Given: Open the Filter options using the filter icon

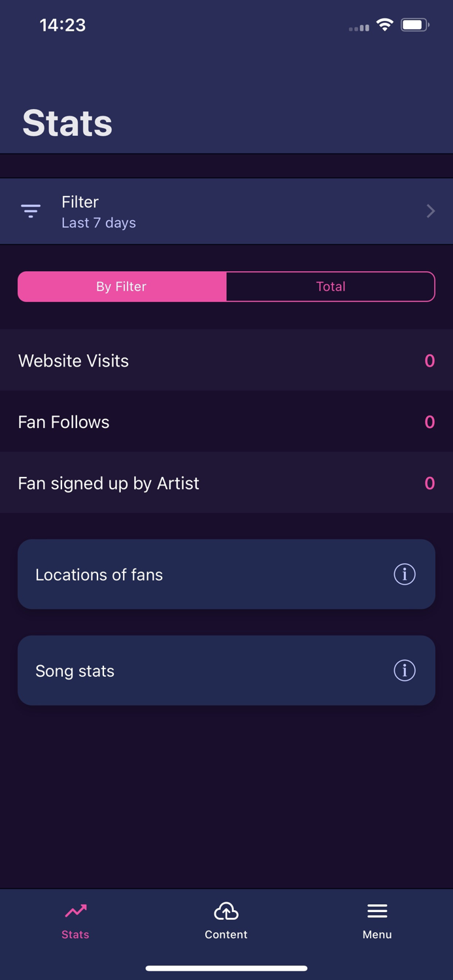Looking at the screenshot, I should pyautogui.click(x=31, y=210).
